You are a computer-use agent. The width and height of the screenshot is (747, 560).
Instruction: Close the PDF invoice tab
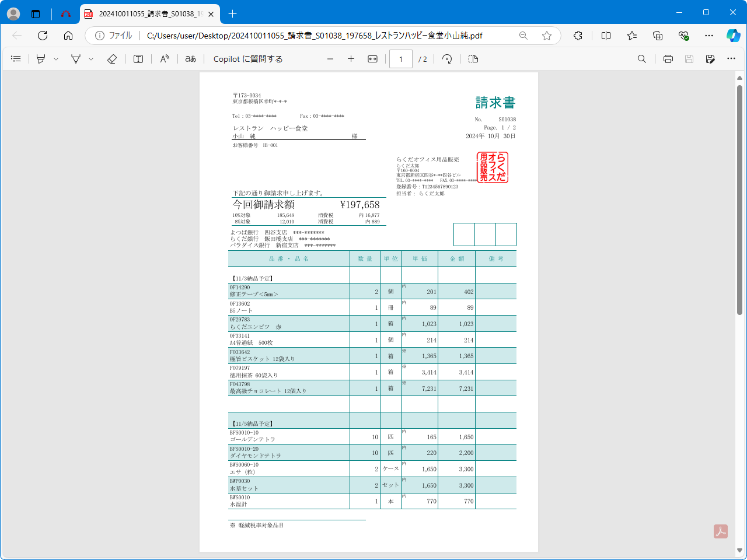211,14
